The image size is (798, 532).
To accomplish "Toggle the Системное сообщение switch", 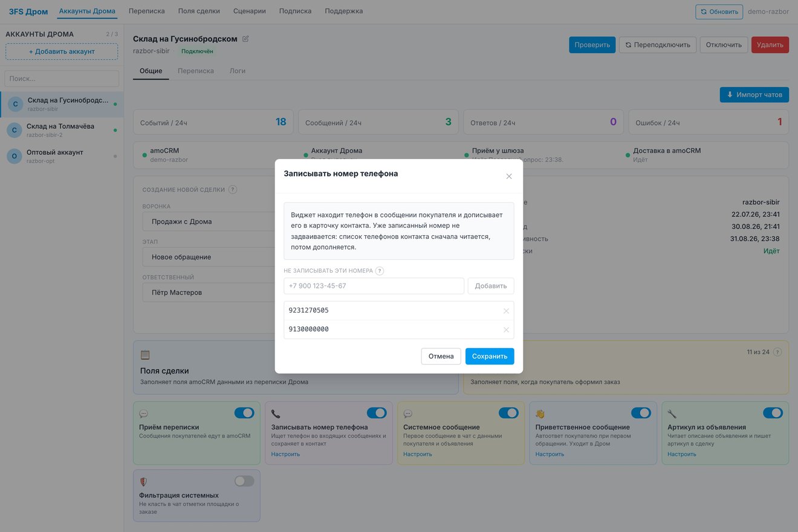I will [509, 413].
